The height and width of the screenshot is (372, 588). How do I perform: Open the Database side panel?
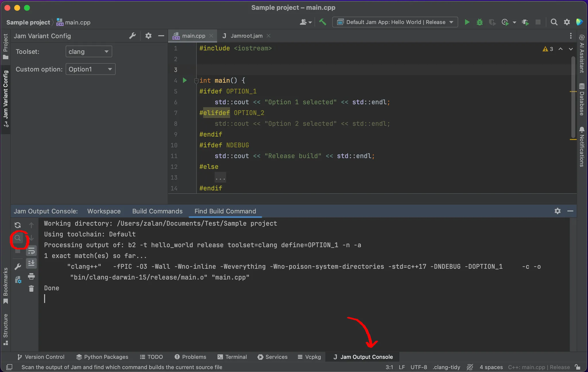[x=582, y=100]
